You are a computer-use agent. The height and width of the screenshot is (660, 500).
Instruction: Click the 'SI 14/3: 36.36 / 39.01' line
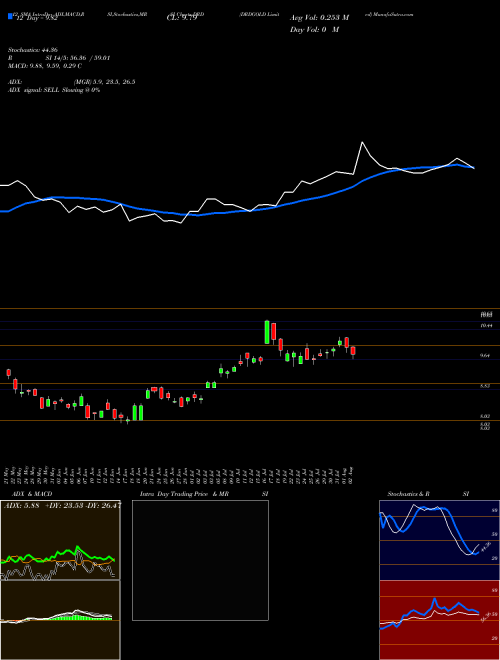point(78,58)
